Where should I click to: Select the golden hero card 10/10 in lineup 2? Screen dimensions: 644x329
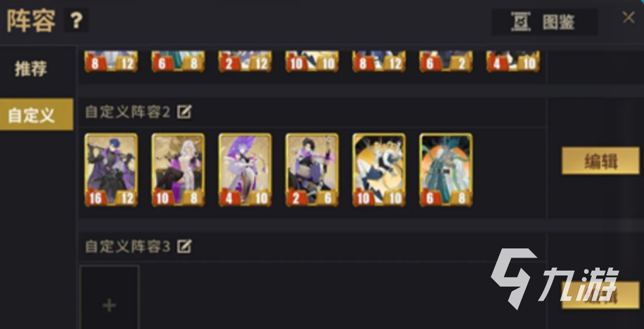(379, 170)
